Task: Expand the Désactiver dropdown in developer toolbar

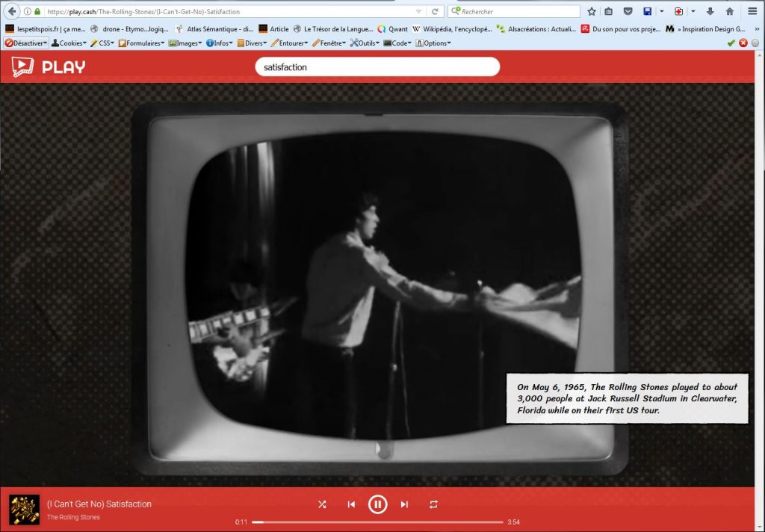Action: pos(26,43)
